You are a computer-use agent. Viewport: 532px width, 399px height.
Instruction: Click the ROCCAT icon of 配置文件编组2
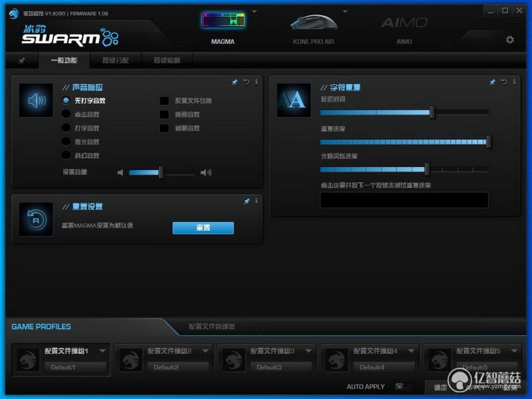(x=131, y=360)
